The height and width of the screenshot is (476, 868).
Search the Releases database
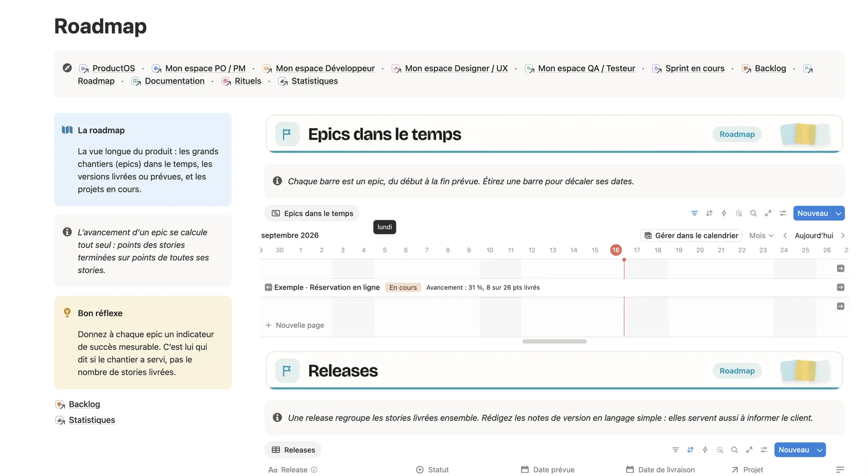click(x=734, y=450)
